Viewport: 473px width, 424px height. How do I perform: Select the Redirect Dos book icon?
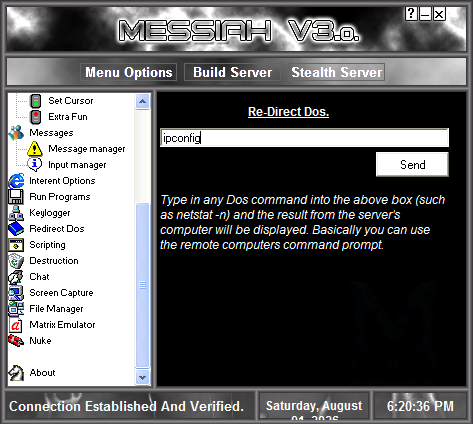coord(16,229)
